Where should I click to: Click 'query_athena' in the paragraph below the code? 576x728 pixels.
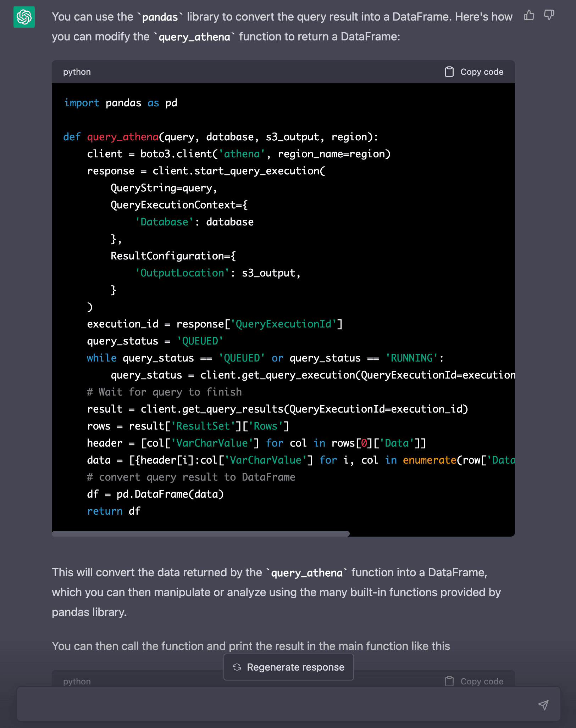(307, 573)
